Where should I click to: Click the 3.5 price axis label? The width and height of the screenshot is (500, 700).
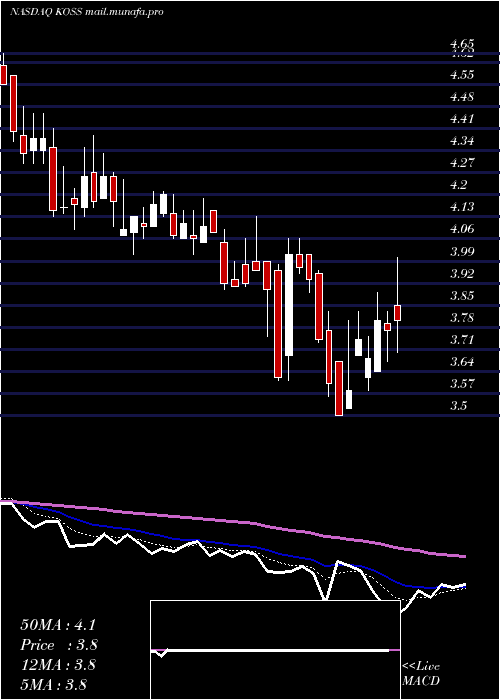pos(459,406)
